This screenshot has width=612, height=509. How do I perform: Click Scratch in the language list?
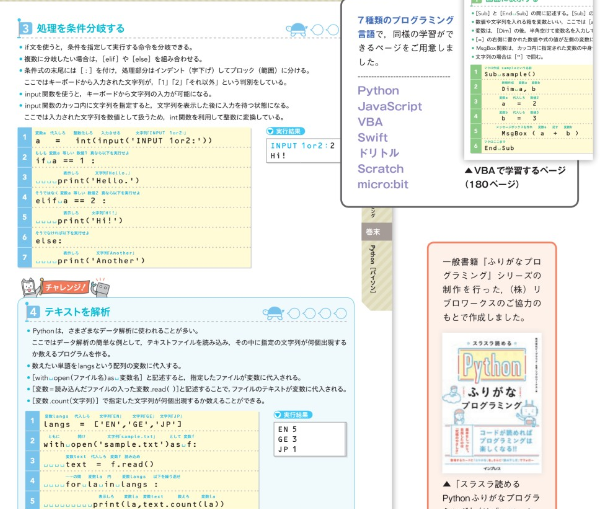(x=381, y=169)
